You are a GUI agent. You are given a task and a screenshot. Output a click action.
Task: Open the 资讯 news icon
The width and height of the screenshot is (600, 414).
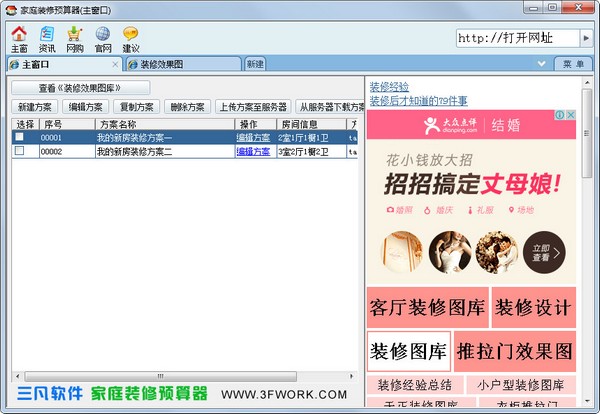point(47,39)
